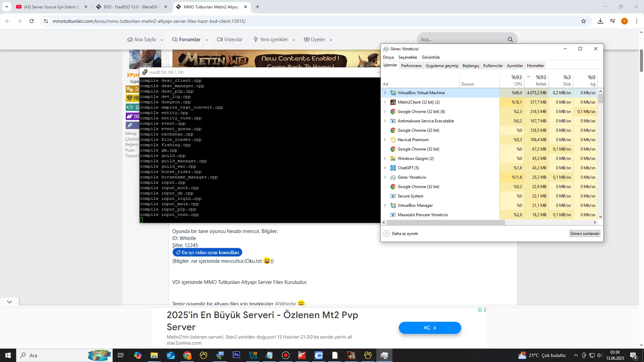
Task: Open site information icon in address bar
Action: pos(46,21)
